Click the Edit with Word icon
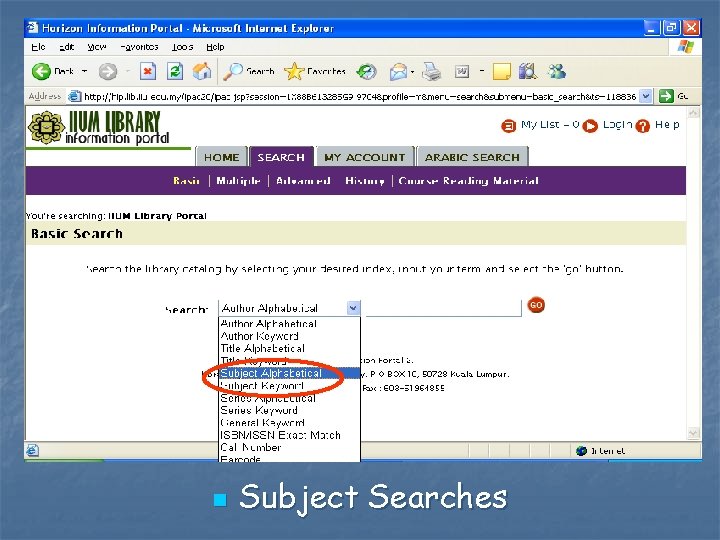This screenshot has width=720, height=540. (x=461, y=71)
